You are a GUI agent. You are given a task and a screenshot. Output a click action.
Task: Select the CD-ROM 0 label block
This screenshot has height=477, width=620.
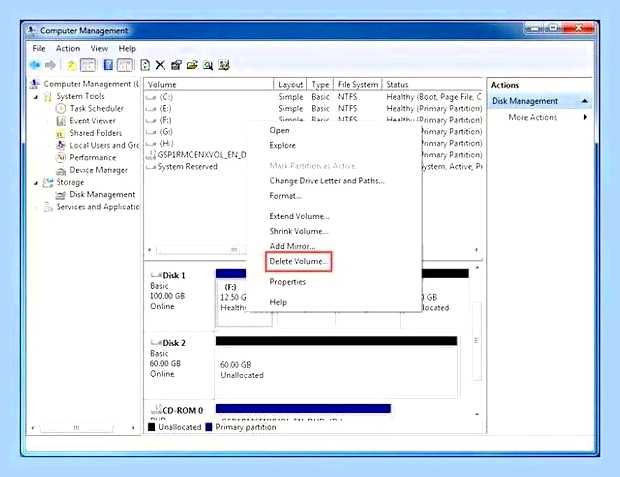tap(179, 411)
